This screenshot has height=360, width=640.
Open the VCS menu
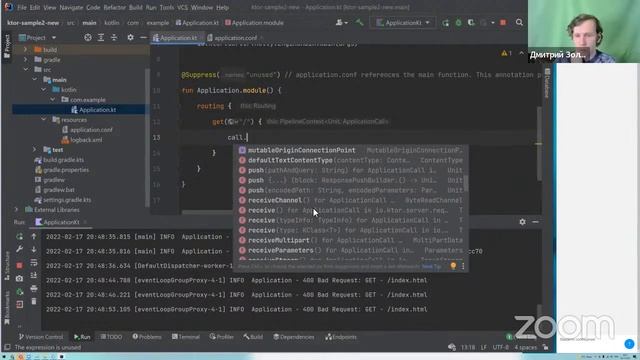pyautogui.click(x=182, y=7)
